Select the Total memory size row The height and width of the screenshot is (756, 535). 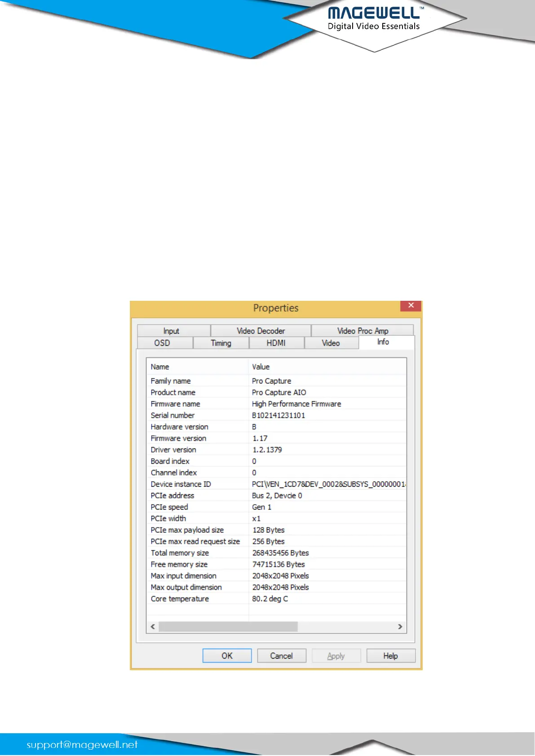(x=277, y=553)
